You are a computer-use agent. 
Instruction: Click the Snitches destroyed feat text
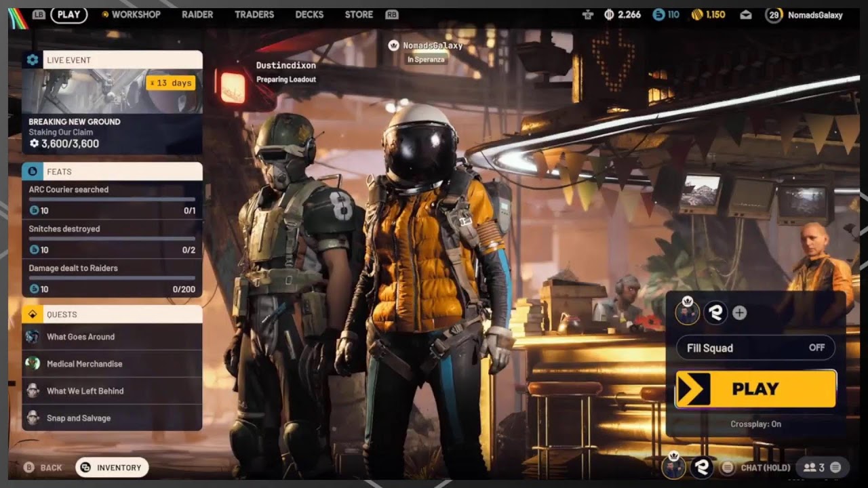coord(64,229)
